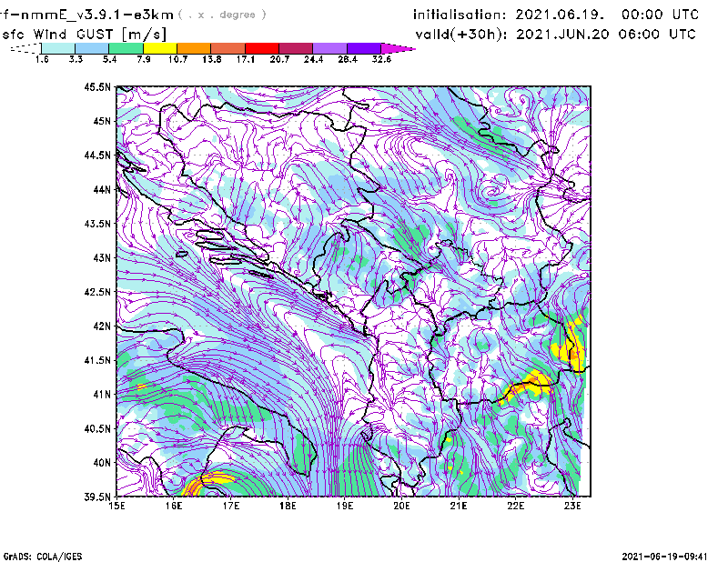Click the '20E' longitude label
The height and width of the screenshot is (562, 728).
[x=401, y=506]
